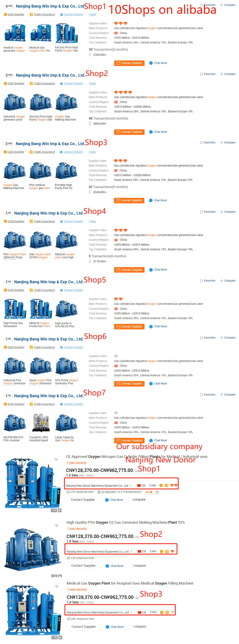Click orange Contact Supplier button in Shop2
The image size is (239, 644).
(129, 132)
